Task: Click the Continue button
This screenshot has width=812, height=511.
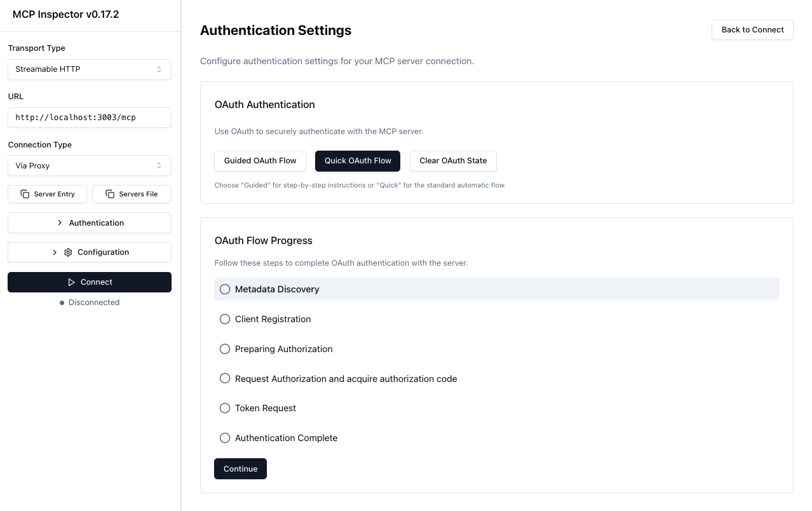Action: [240, 469]
